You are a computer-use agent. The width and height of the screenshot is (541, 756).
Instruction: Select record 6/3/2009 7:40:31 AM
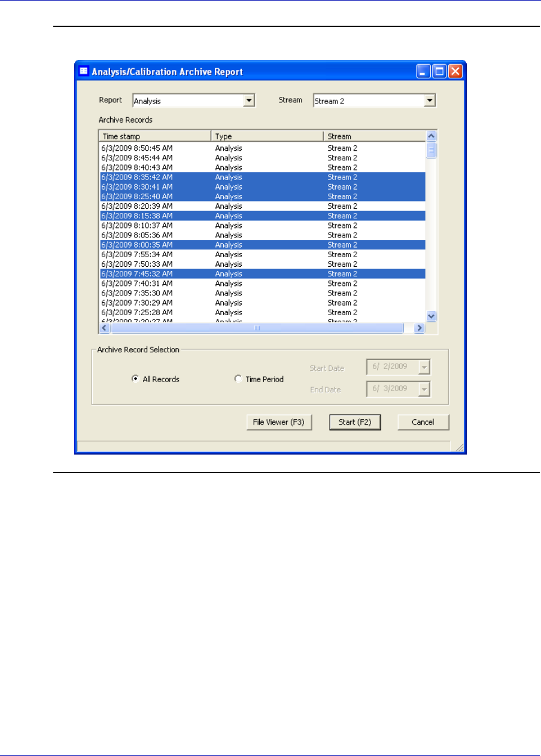[x=263, y=283]
